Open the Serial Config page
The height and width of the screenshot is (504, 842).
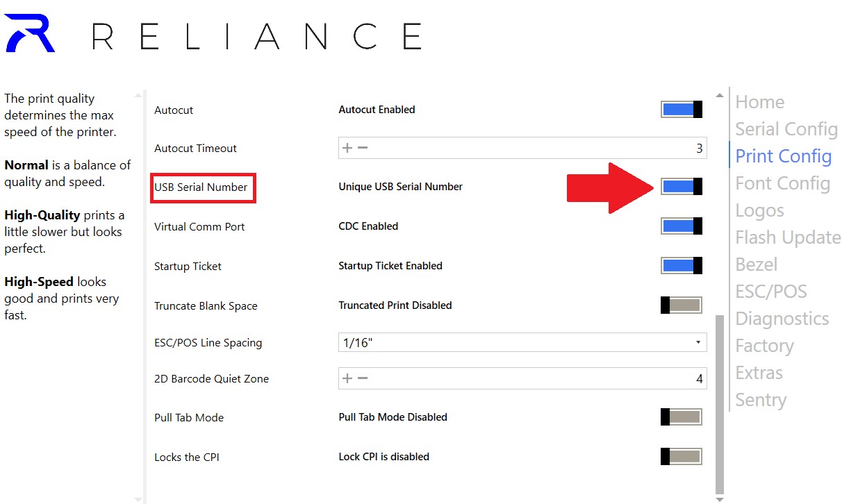tap(786, 129)
